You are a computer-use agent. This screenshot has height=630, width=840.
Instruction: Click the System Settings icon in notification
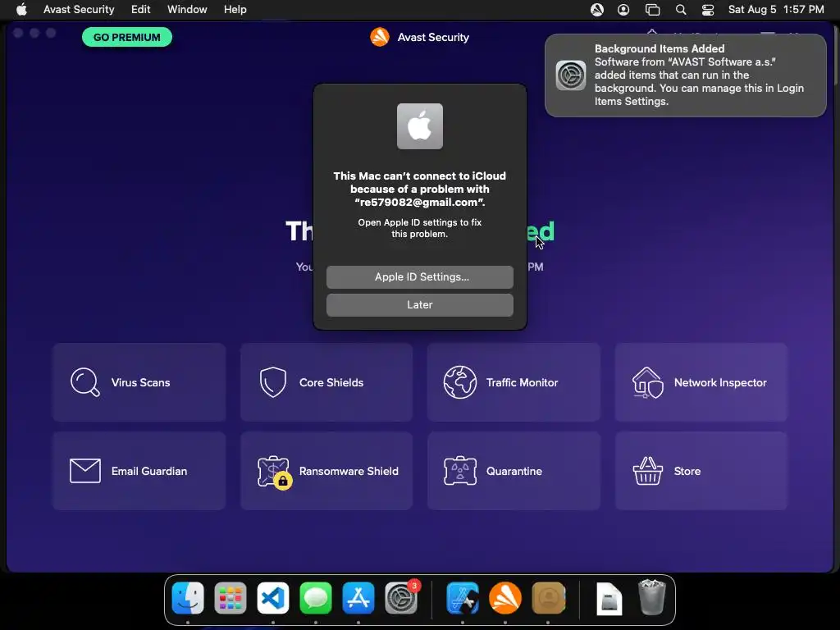point(571,75)
